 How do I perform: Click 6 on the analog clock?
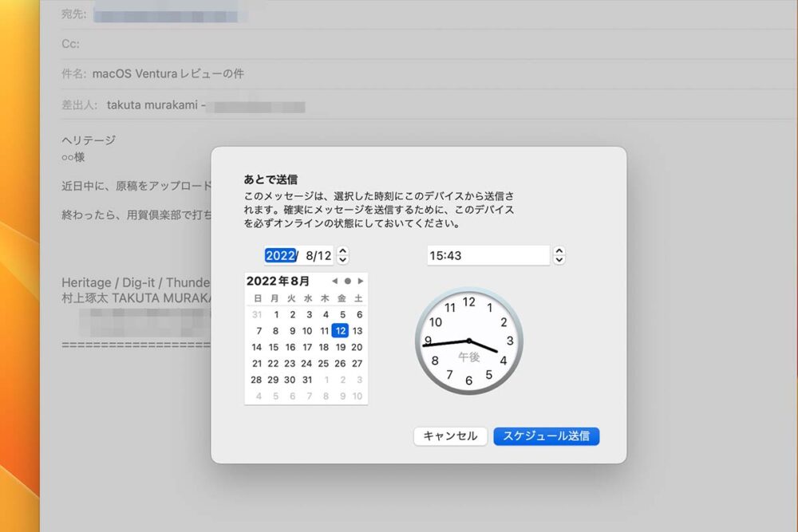(x=468, y=381)
